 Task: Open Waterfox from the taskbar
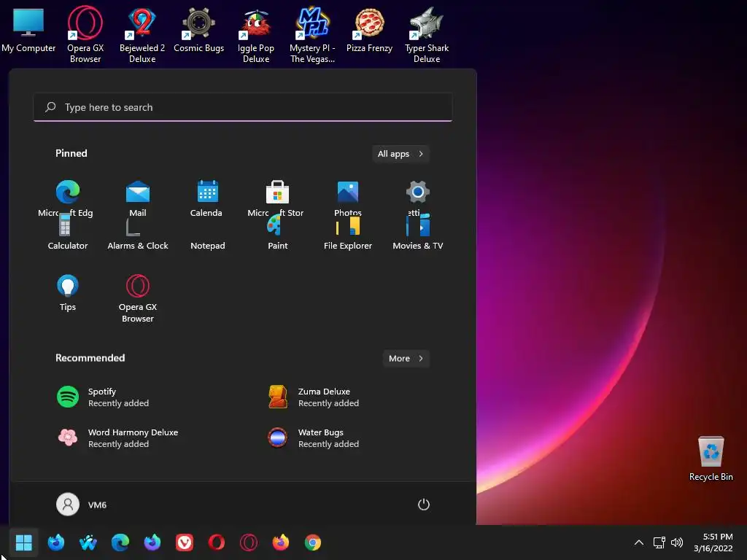point(88,542)
